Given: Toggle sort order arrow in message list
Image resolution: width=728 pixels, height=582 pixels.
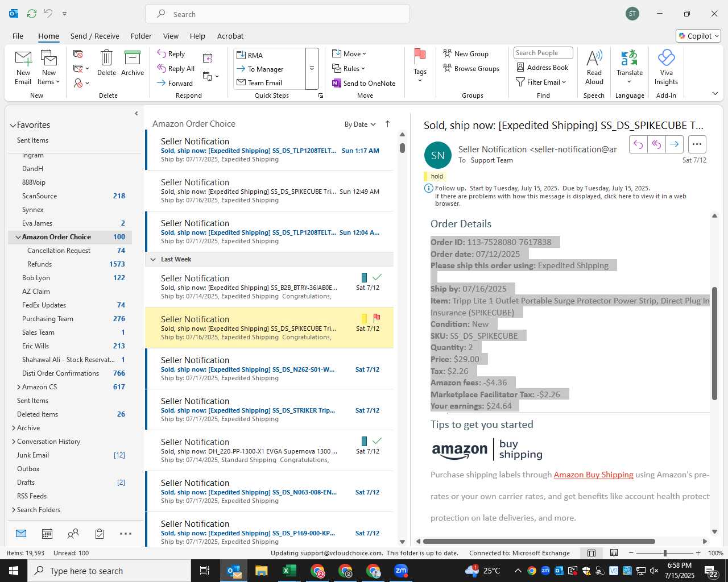Looking at the screenshot, I should [387, 124].
